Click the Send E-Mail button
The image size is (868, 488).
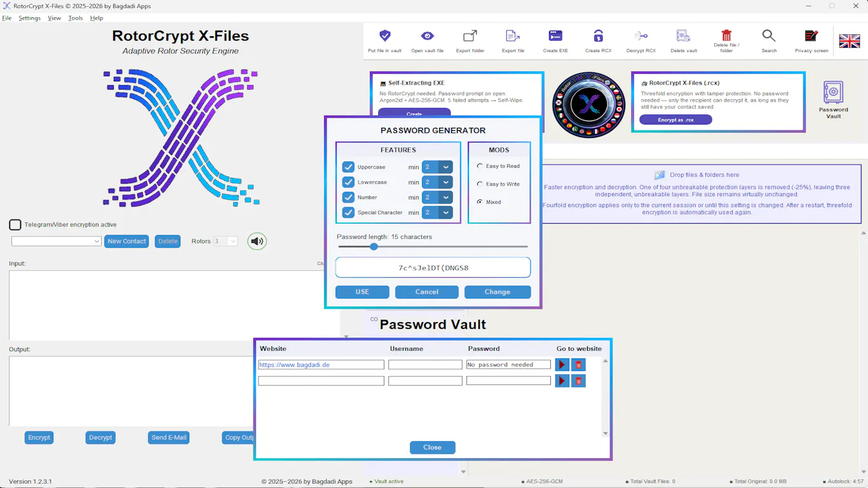coord(169,438)
